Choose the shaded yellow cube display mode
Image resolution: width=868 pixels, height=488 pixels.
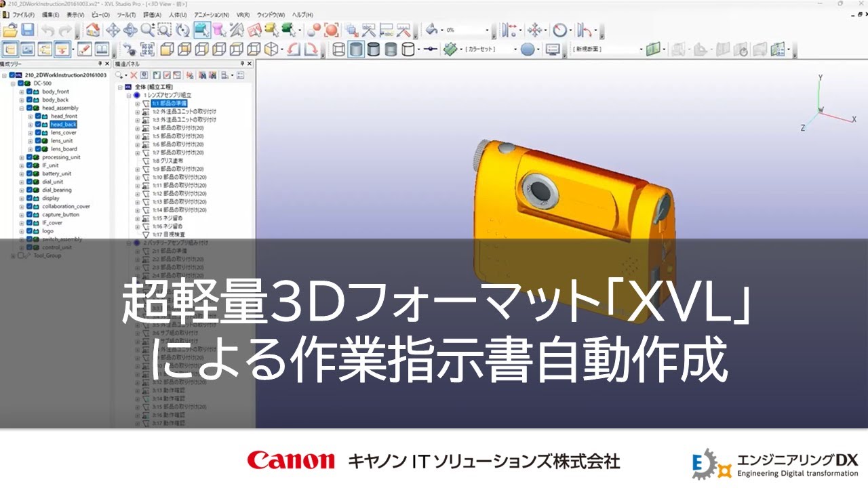166,49
